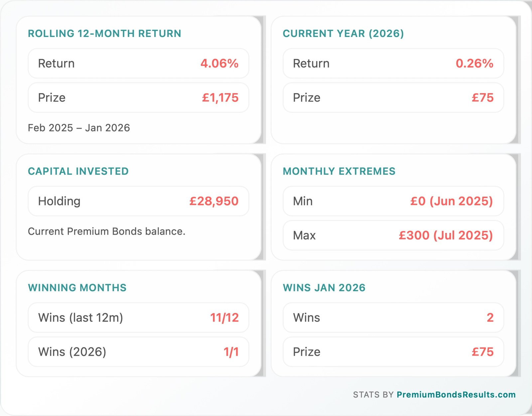The width and height of the screenshot is (532, 416).
Task: Click the Feb 2025 – Jan 2026 date range
Action: (79, 128)
